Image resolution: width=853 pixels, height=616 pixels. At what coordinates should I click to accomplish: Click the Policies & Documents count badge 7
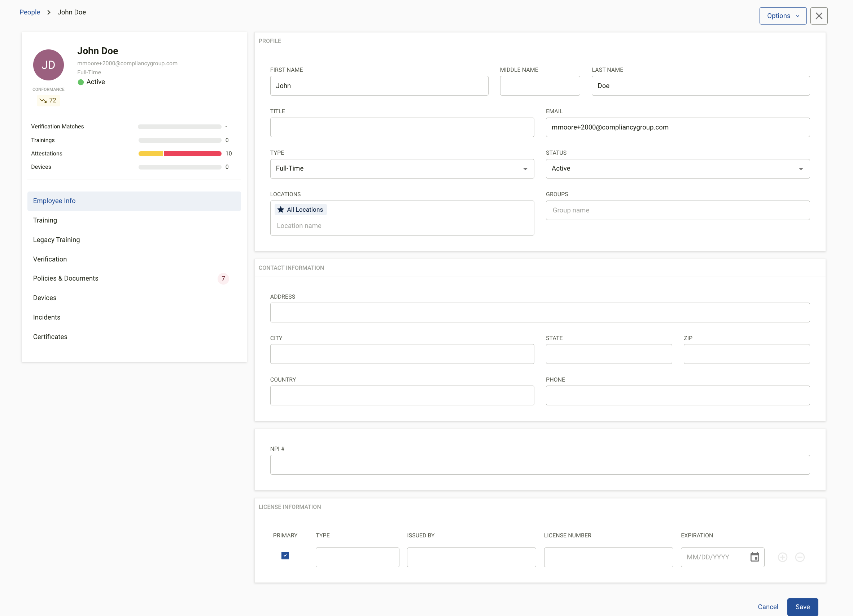click(x=223, y=278)
